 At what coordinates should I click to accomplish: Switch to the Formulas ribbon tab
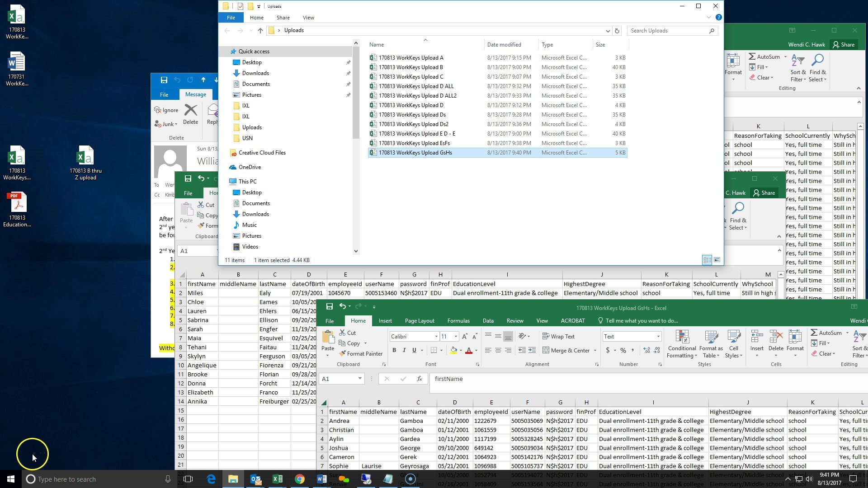tap(458, 320)
